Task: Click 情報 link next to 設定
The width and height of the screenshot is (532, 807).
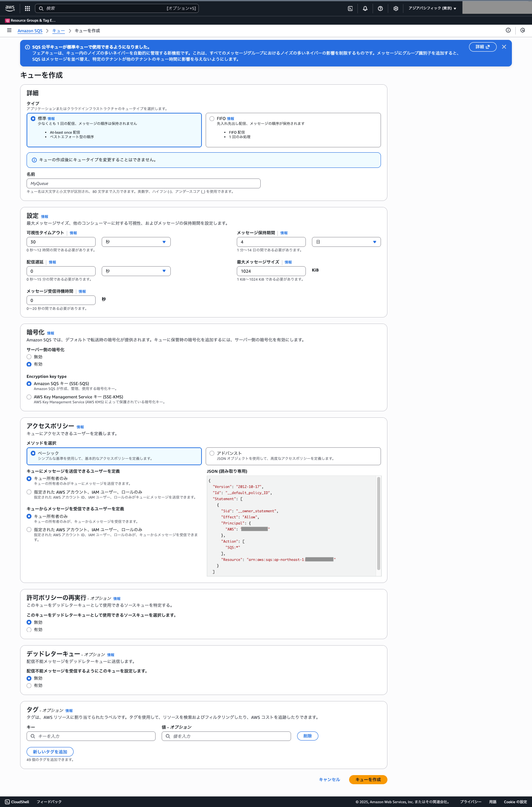Action: point(44,216)
